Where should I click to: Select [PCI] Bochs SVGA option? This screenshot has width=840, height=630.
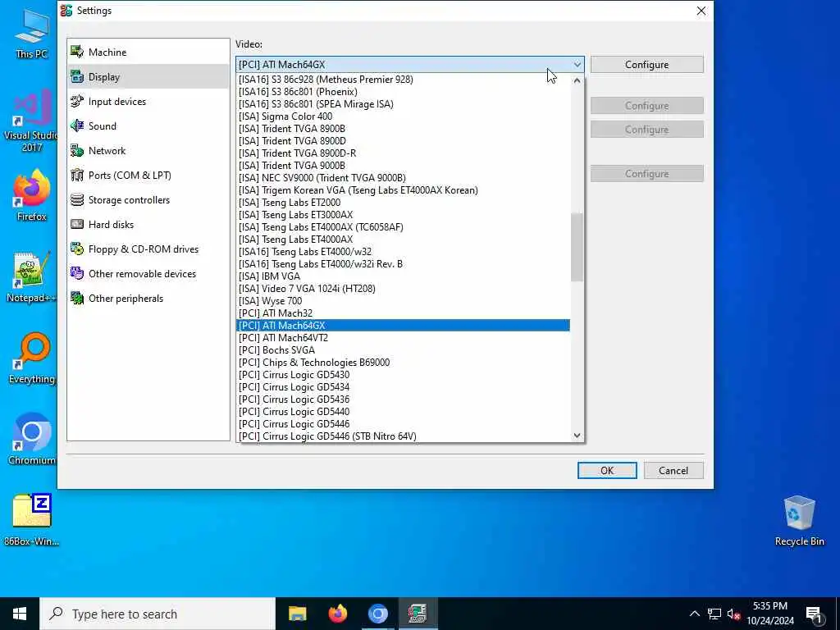point(403,349)
